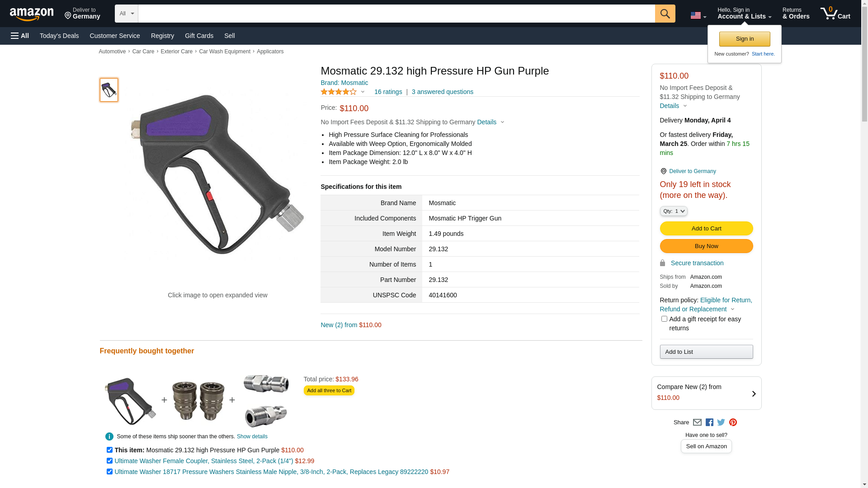Open the language flag dropdown
The height and width of the screenshot is (488, 868).
[x=698, y=16]
